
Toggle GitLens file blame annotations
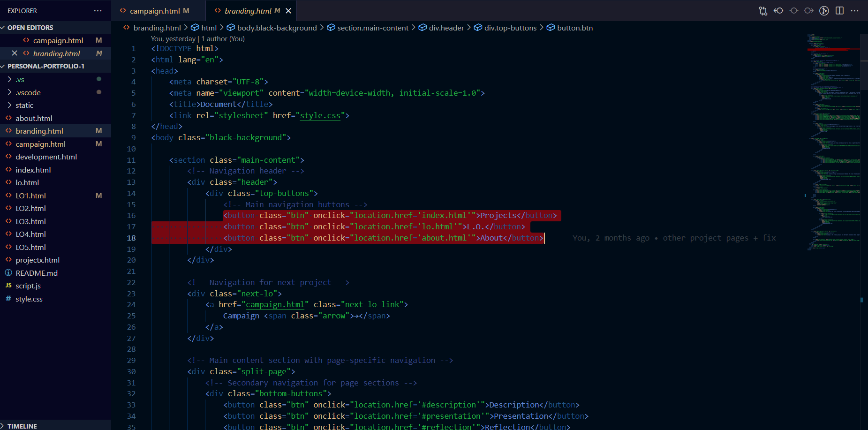point(824,11)
